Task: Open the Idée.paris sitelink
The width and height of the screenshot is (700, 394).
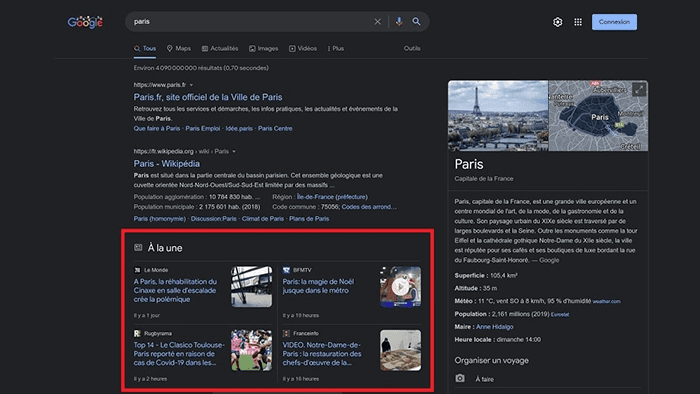Action: click(239, 129)
